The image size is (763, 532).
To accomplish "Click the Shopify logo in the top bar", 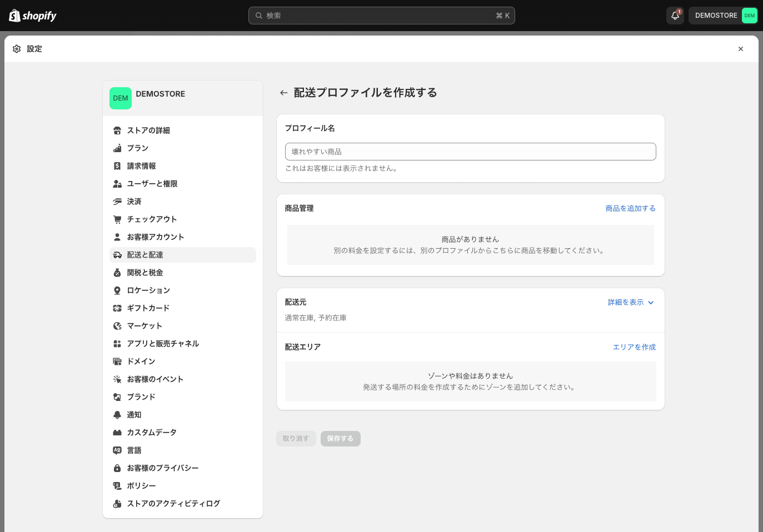I will pos(32,16).
